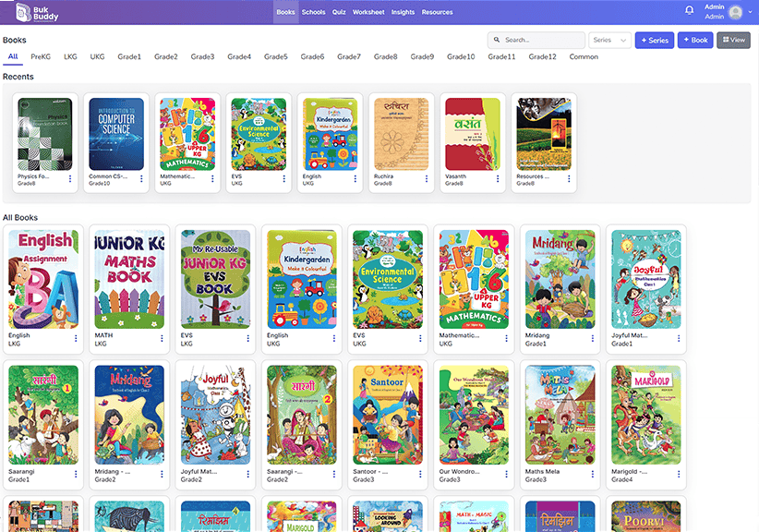Open three-dot menu for Vasanth Grade8 book
This screenshot has height=532, width=759.
[498, 179]
